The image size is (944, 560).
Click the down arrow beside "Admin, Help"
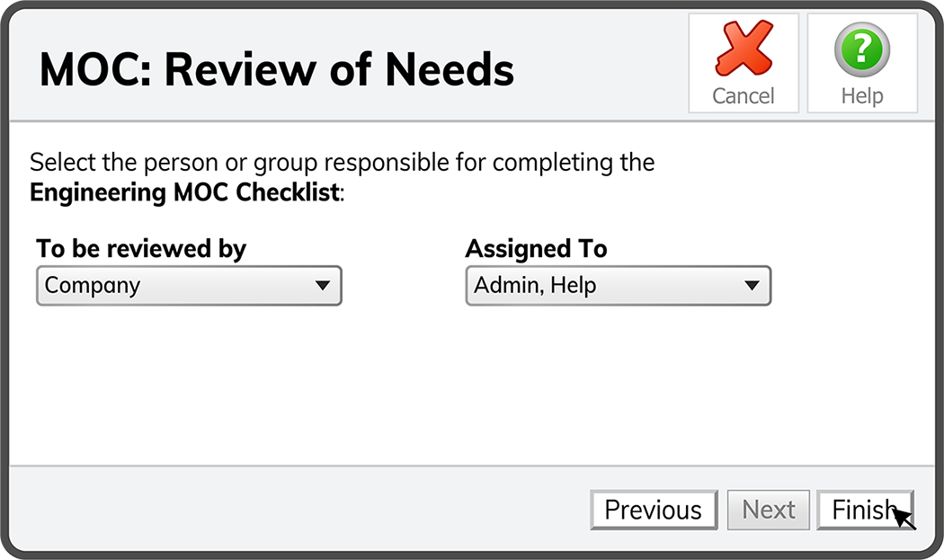(x=753, y=286)
